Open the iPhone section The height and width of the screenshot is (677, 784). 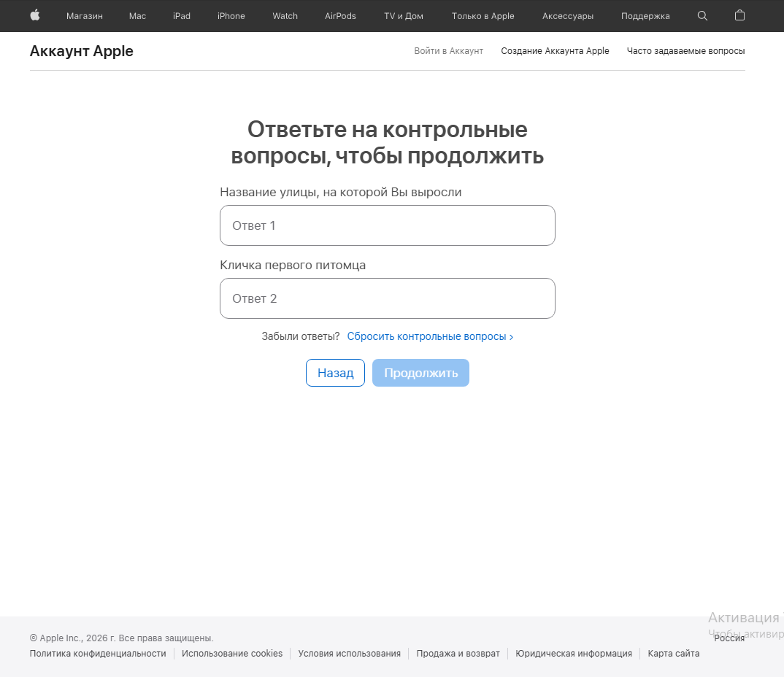(231, 15)
